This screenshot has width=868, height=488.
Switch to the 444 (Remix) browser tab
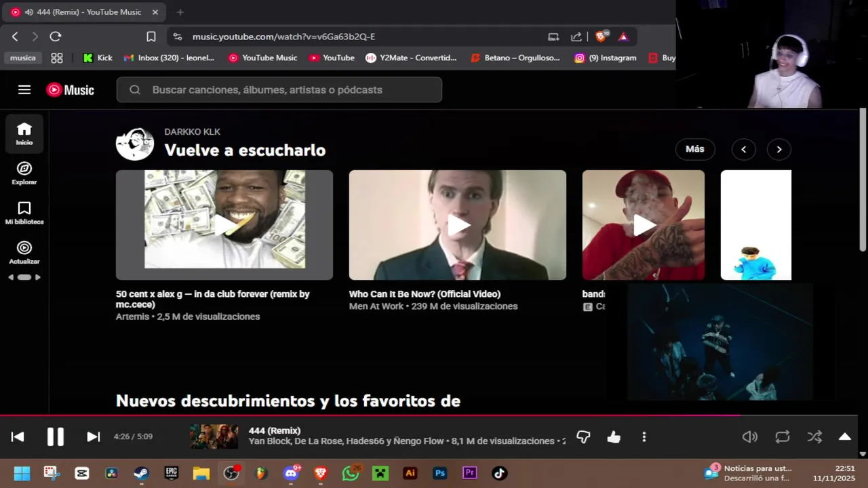click(85, 12)
